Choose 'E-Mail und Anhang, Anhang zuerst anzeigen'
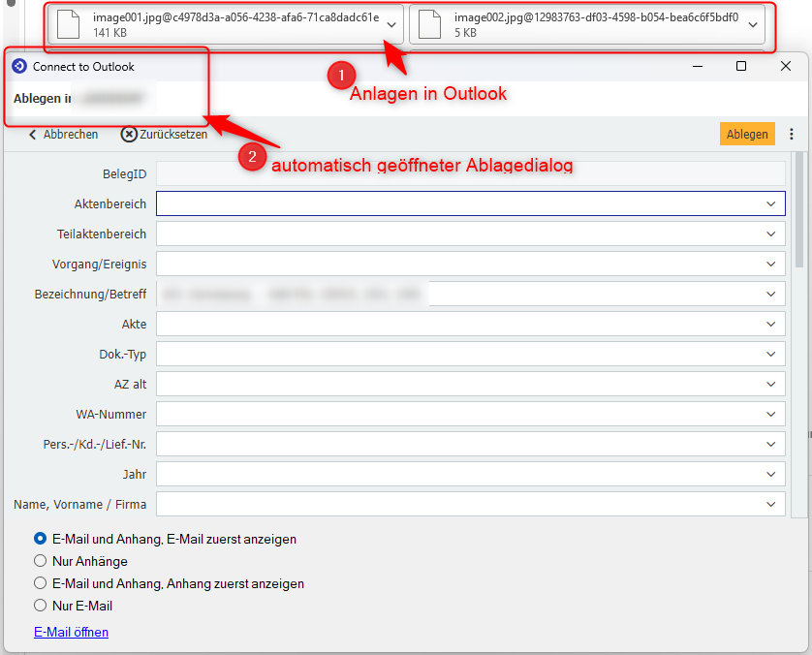This screenshot has width=812, height=655. [41, 583]
